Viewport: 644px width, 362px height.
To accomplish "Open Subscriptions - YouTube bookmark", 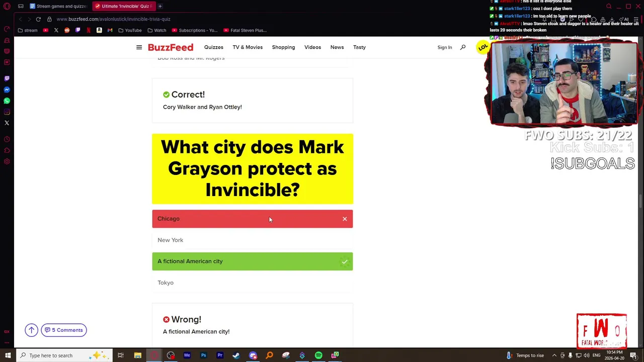I will 195,30.
